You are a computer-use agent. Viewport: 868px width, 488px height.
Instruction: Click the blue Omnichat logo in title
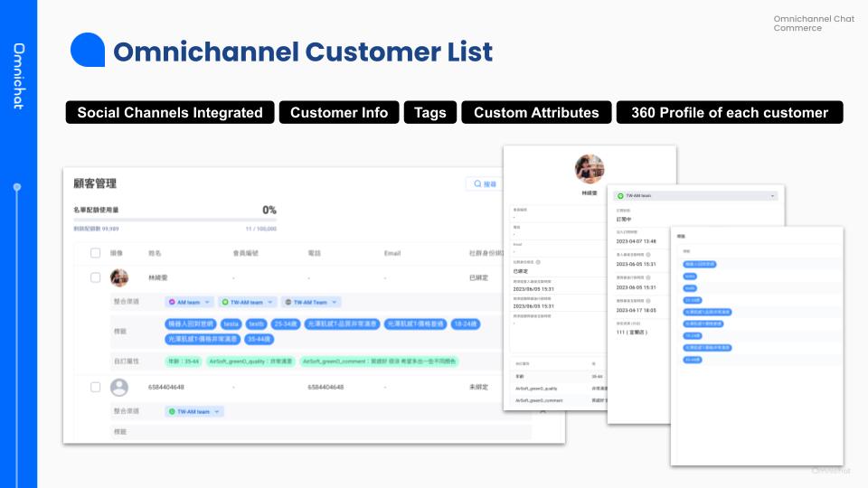(88, 51)
